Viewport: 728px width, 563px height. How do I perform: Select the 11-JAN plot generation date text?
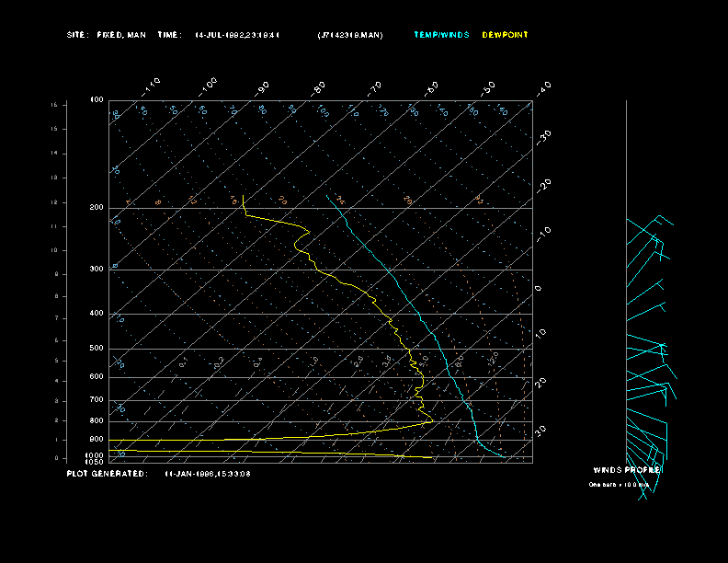208,474
